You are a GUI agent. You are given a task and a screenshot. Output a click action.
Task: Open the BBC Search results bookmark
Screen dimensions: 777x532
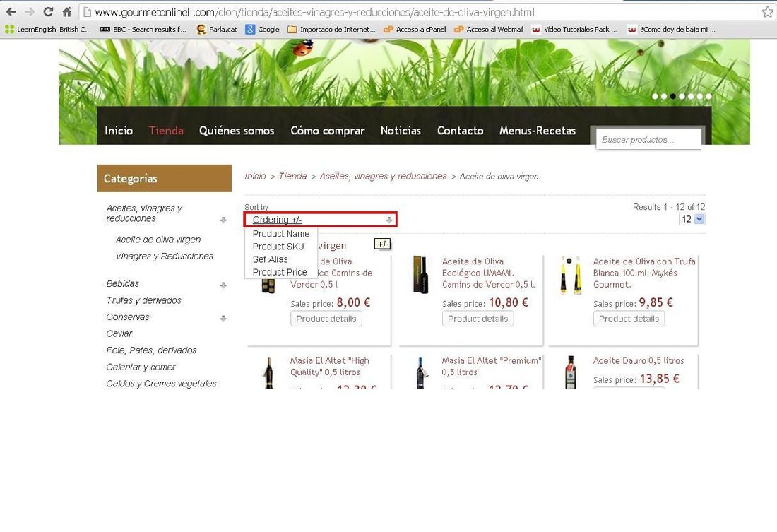pos(143,30)
